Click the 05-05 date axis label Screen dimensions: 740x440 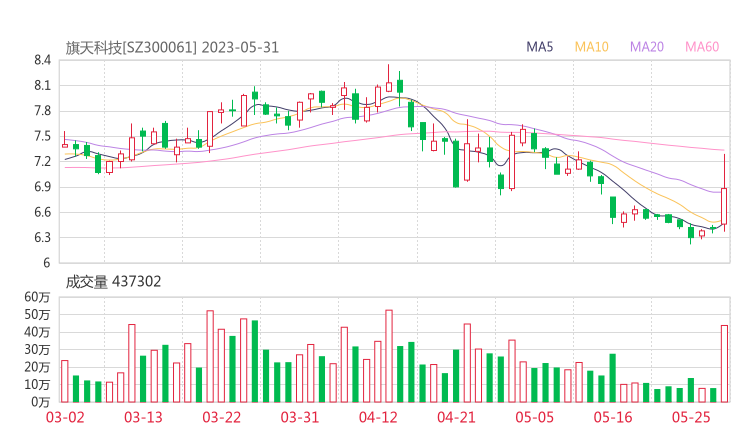[534, 417]
